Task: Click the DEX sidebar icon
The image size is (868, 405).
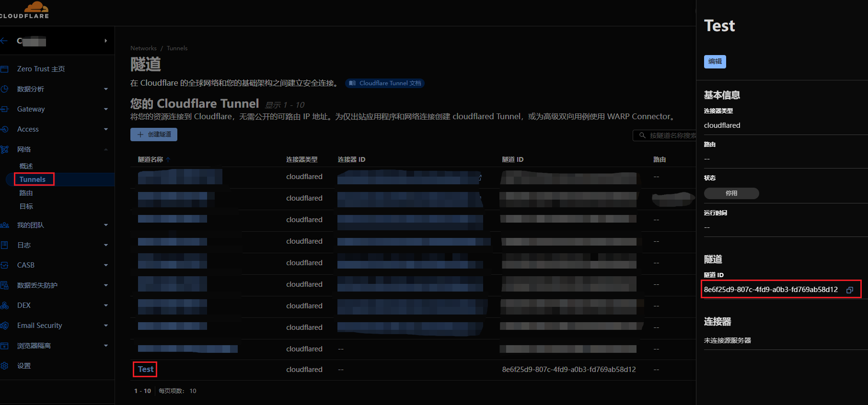Action: pos(4,305)
